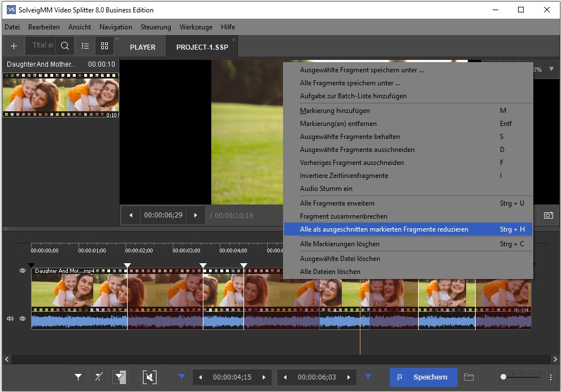Choose 'Ausgewählte Fragmente behalten'

[x=408, y=137]
